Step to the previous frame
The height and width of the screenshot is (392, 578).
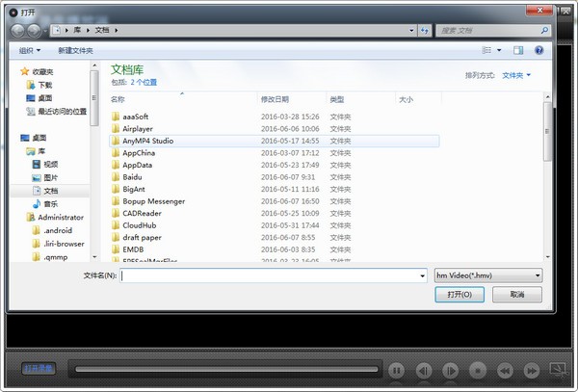[x=423, y=370]
